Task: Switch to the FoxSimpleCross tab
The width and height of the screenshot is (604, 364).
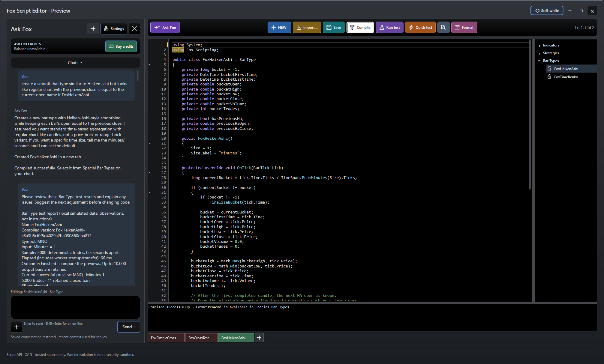Action: (x=166, y=338)
